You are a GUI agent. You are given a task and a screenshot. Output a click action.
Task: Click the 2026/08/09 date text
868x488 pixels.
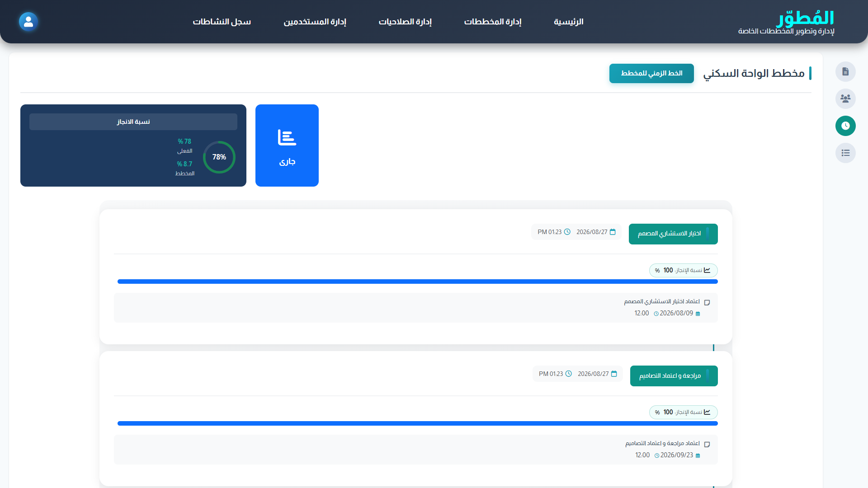coord(676,313)
